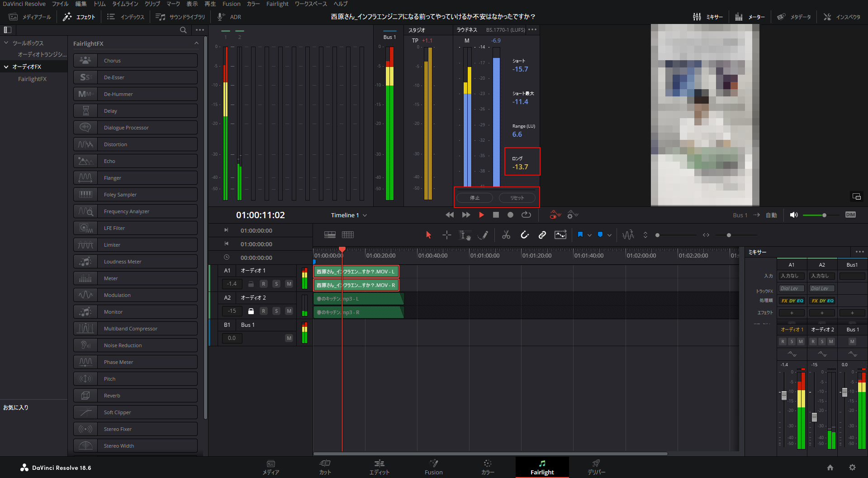Start playback with the play button
The width and height of the screenshot is (868, 478).
[x=481, y=215]
